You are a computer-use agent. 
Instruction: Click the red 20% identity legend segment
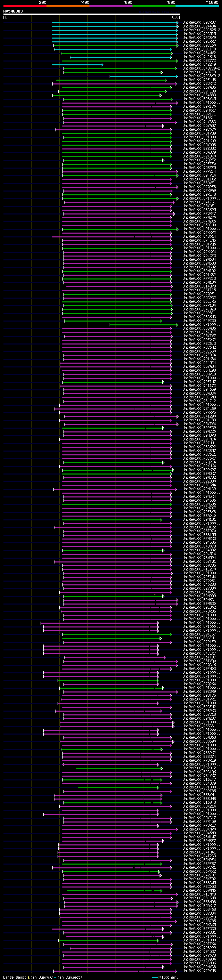coord(25,7)
